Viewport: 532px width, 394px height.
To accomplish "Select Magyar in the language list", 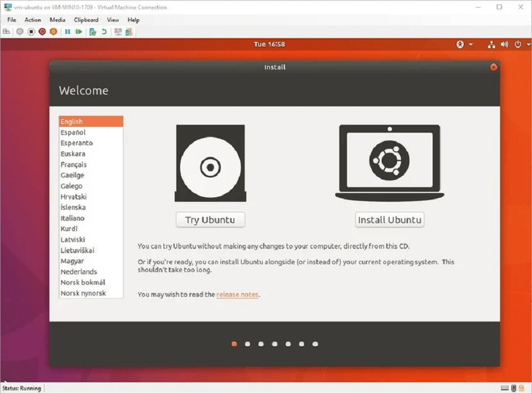I will (x=91, y=261).
